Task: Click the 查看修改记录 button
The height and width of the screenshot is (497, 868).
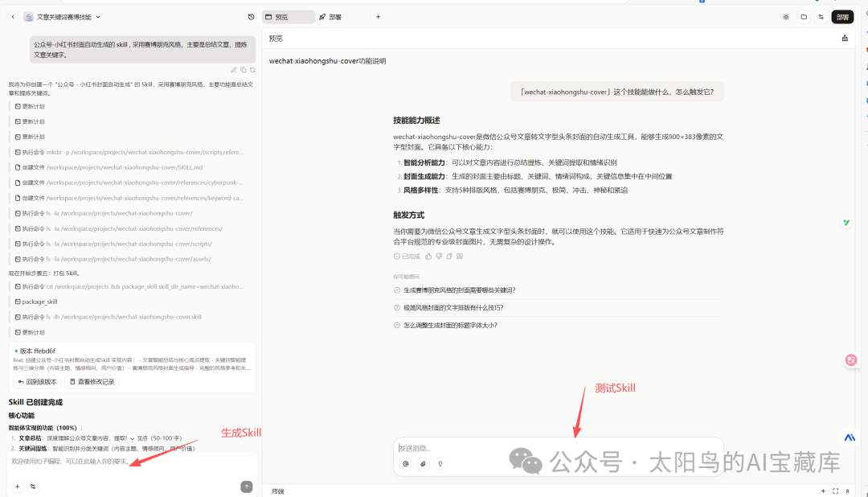Action: (x=92, y=382)
